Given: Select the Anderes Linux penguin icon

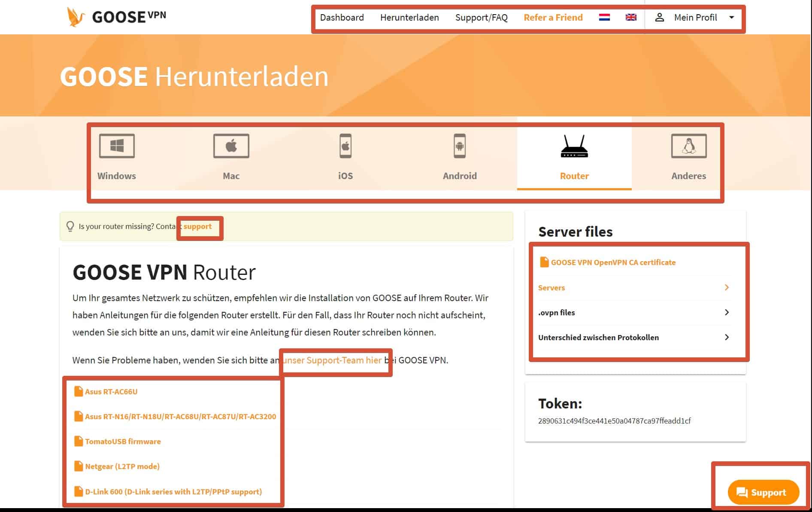Looking at the screenshot, I should click(689, 146).
